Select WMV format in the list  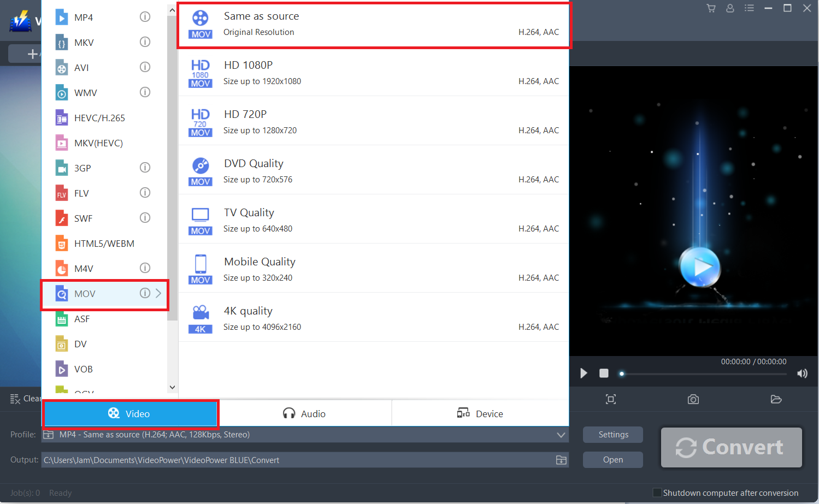click(104, 92)
